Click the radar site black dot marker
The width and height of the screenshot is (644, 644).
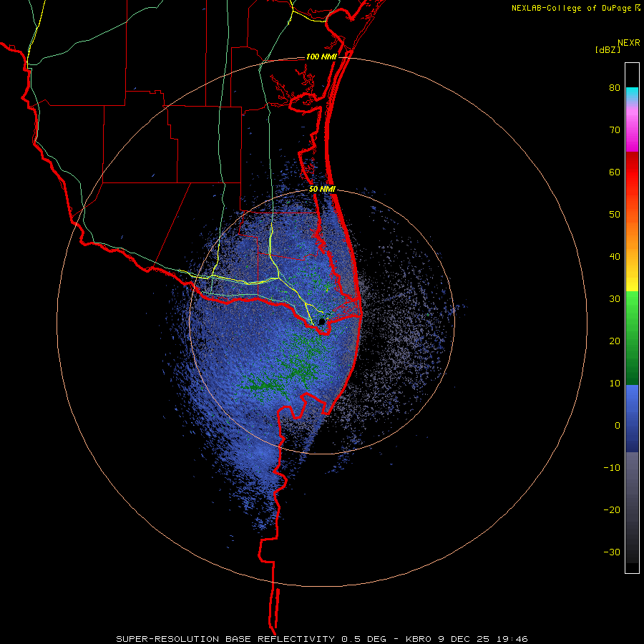(322, 321)
